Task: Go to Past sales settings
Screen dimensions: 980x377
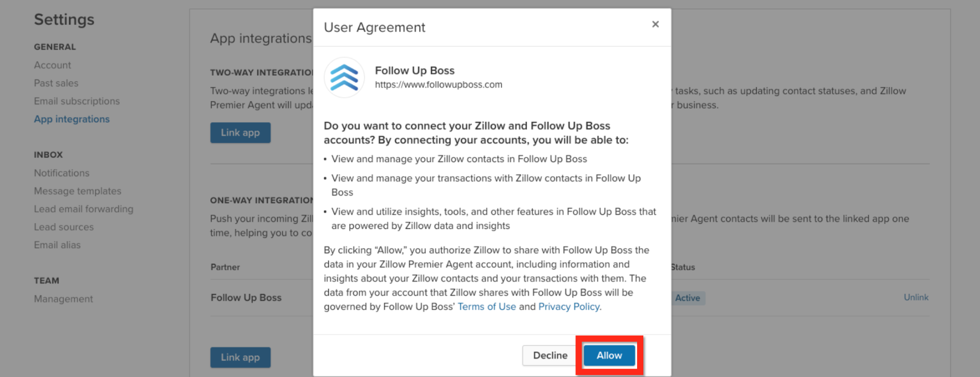Action: (56, 83)
